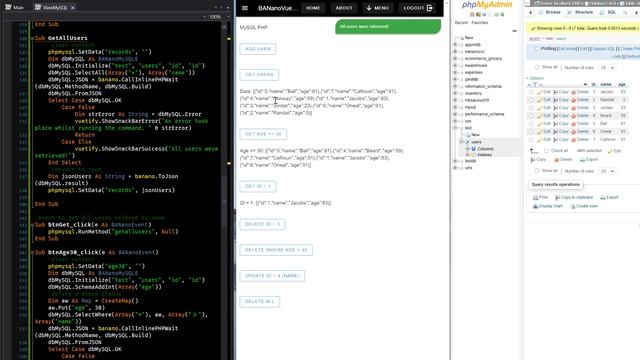This screenshot has width=640, height=360.
Task: Click the UPDATE ID = 4 (NAME) button
Action: tap(272, 276)
